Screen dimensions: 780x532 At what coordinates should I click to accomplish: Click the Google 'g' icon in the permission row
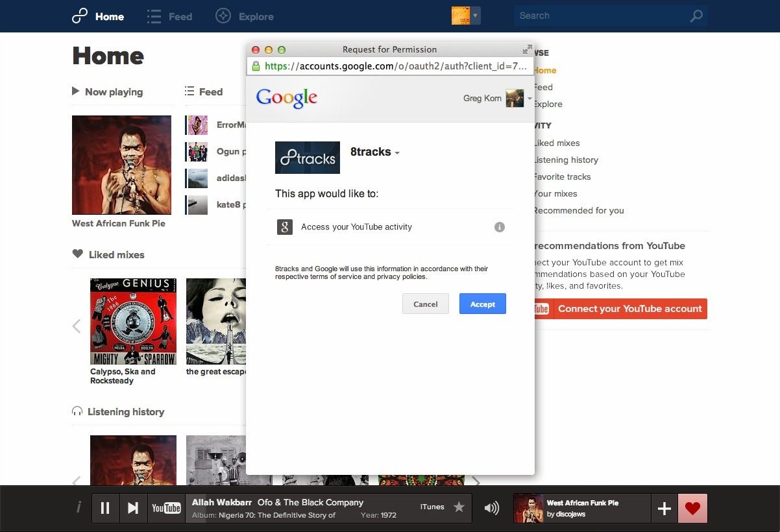tap(284, 227)
